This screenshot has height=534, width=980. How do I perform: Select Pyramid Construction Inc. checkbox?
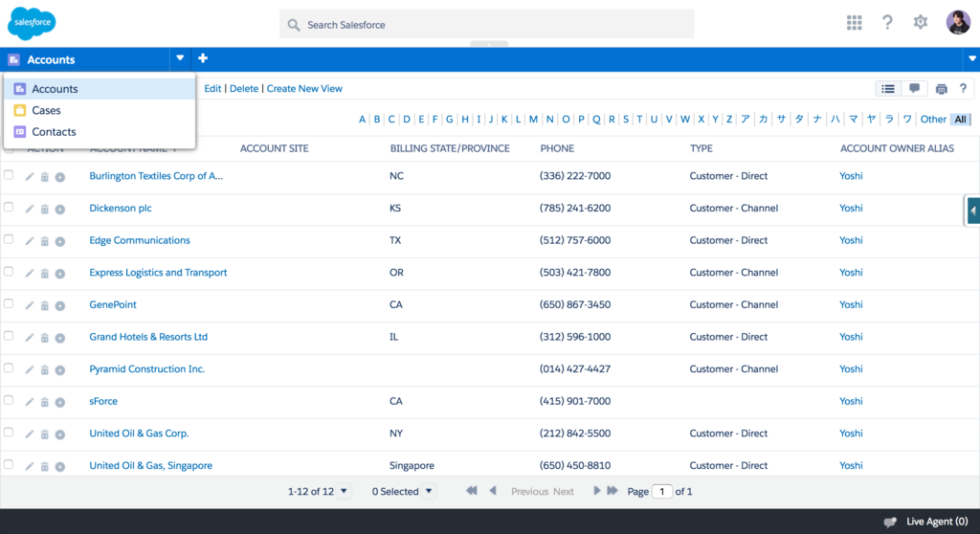9,368
